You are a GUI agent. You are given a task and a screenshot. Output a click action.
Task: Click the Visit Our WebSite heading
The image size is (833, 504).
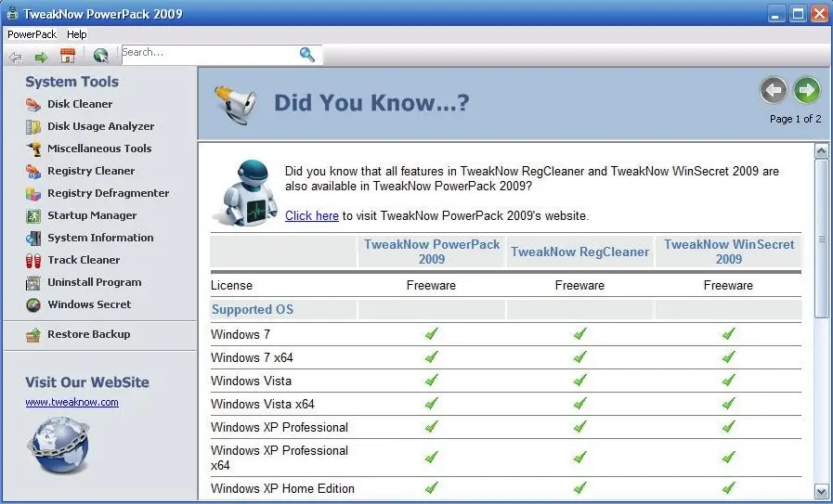(x=87, y=382)
